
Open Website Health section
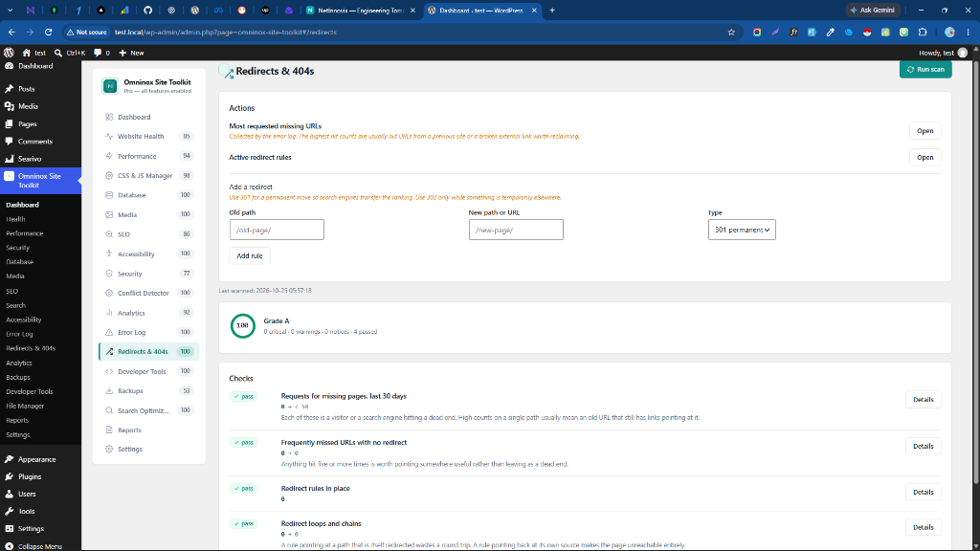(148, 136)
